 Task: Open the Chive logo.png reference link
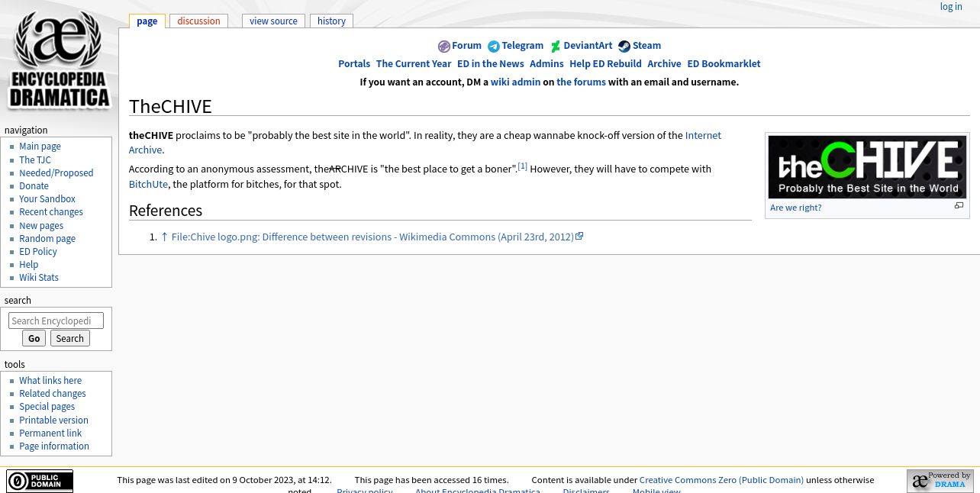(x=372, y=237)
